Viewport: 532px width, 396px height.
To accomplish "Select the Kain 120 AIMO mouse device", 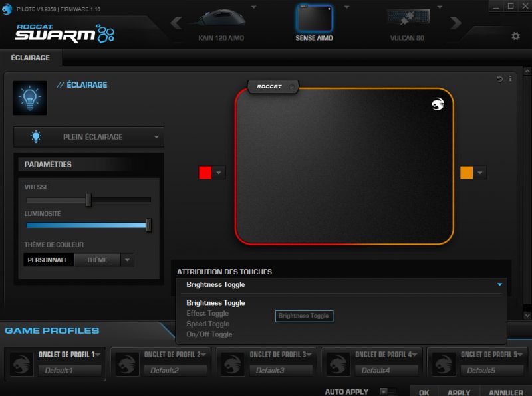I will (x=221, y=23).
